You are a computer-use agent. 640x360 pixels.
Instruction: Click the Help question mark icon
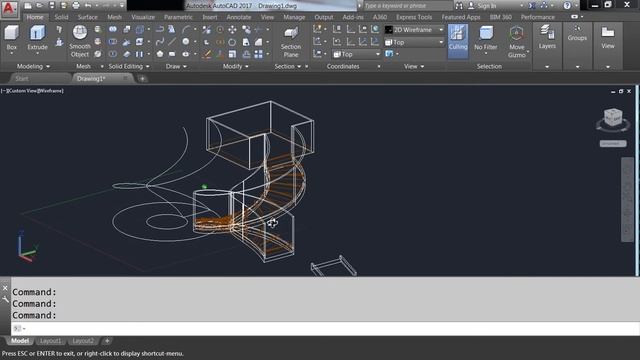tap(567, 6)
